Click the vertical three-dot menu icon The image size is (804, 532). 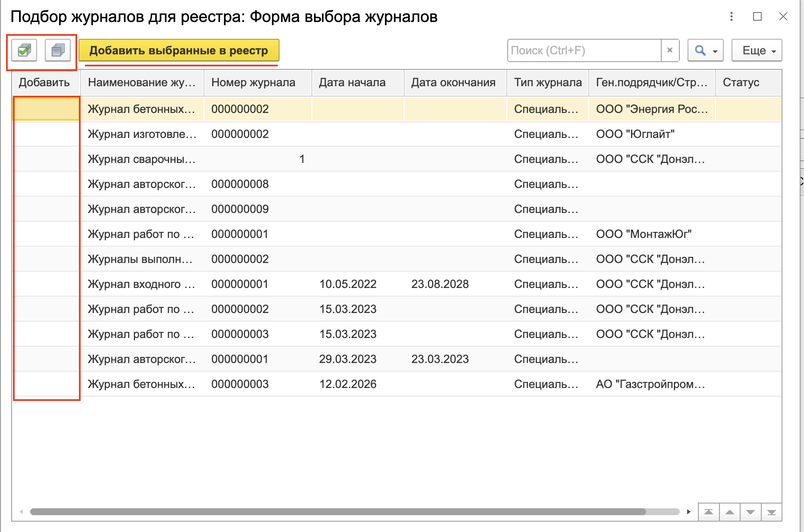731,16
